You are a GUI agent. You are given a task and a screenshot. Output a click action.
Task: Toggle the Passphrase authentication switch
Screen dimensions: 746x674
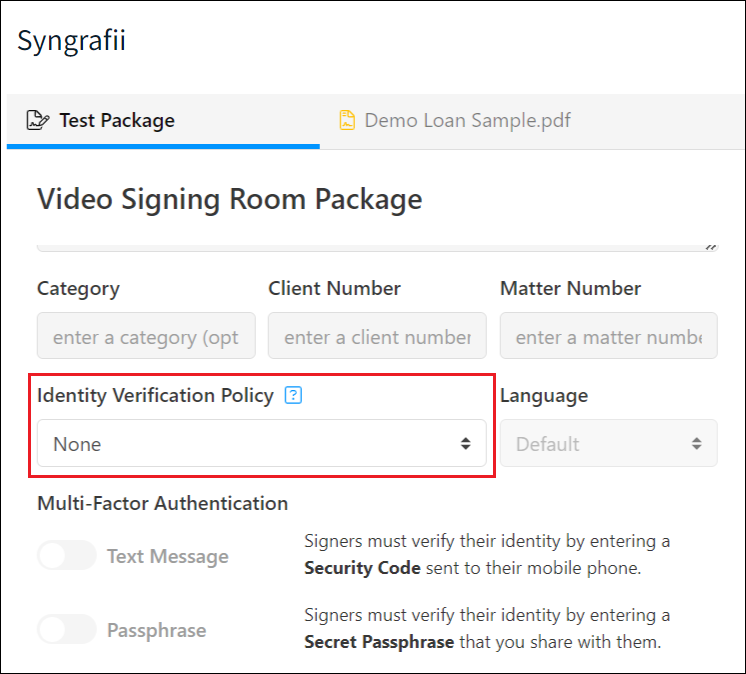[67, 629]
